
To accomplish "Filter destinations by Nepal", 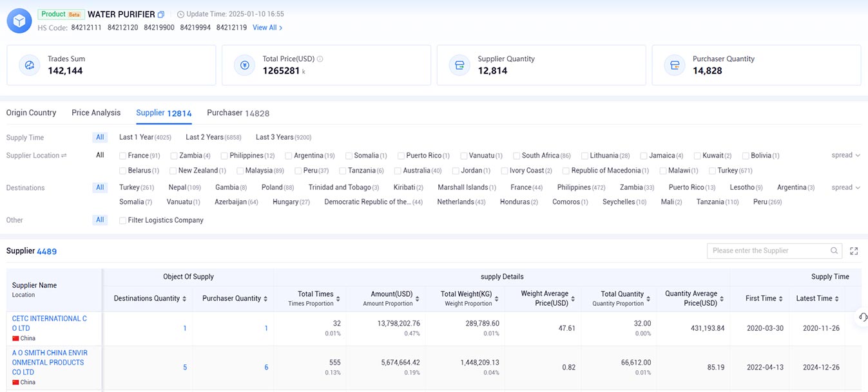I will coord(185,187).
